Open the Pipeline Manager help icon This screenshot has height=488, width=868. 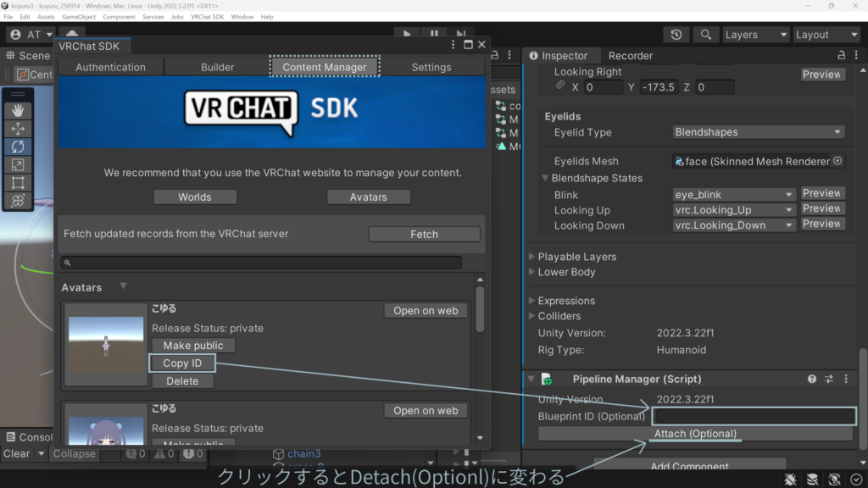pyautogui.click(x=811, y=379)
